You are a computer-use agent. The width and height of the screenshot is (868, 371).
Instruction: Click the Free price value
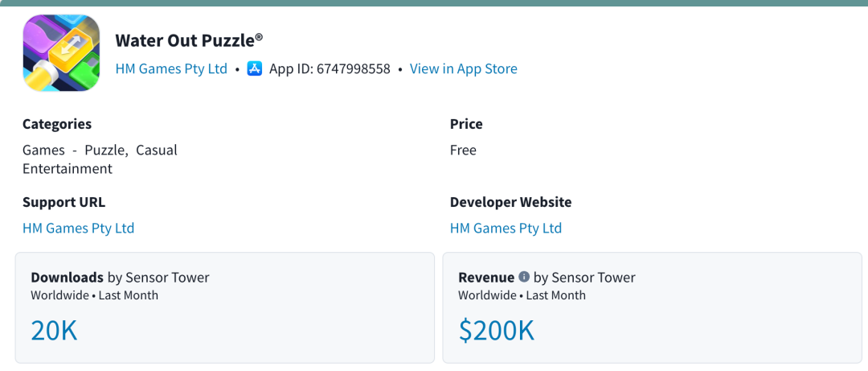coord(464,150)
